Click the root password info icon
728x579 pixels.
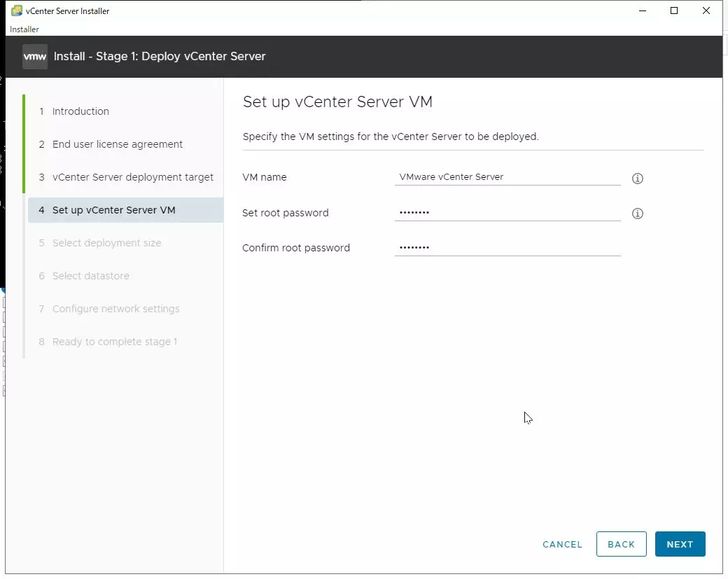pyautogui.click(x=638, y=213)
